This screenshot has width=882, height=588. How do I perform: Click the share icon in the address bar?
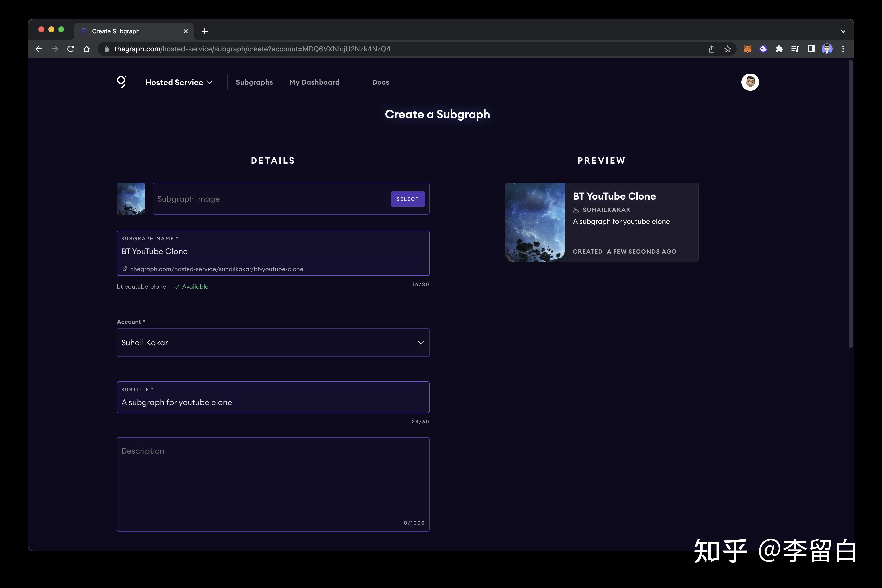[711, 49]
